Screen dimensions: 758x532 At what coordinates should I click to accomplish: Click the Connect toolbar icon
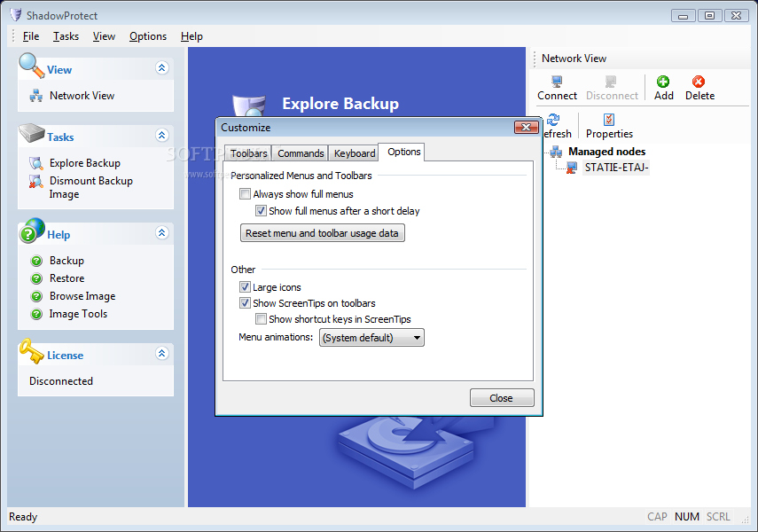(x=557, y=82)
